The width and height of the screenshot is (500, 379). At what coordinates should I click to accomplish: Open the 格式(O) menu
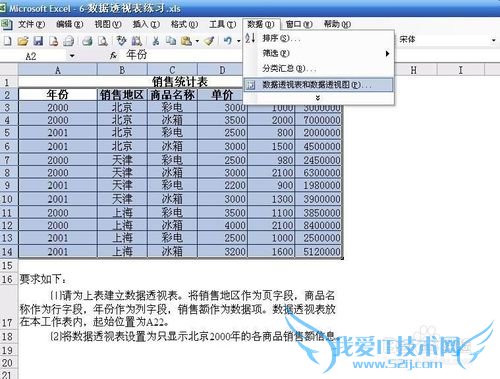(184, 24)
